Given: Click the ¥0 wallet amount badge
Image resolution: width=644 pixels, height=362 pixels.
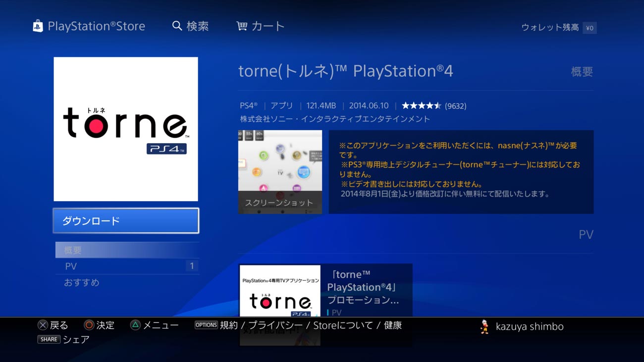Looking at the screenshot, I should coord(590,28).
